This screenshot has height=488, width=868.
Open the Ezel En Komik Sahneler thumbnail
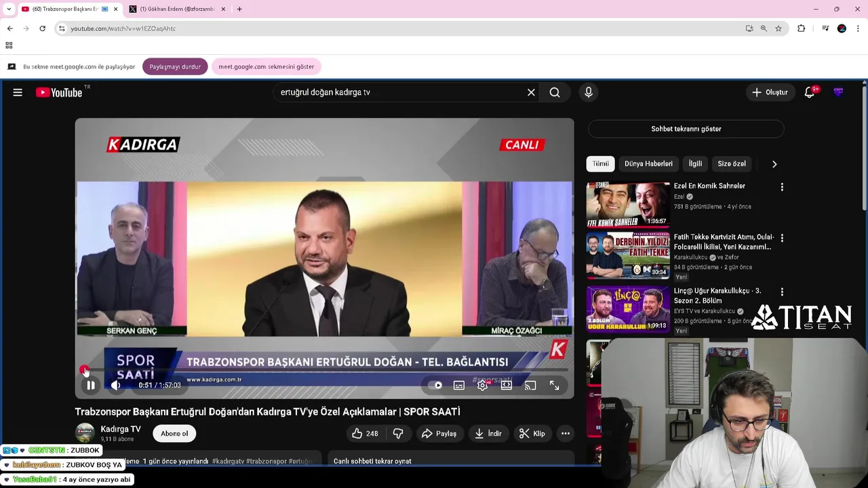[x=628, y=204]
